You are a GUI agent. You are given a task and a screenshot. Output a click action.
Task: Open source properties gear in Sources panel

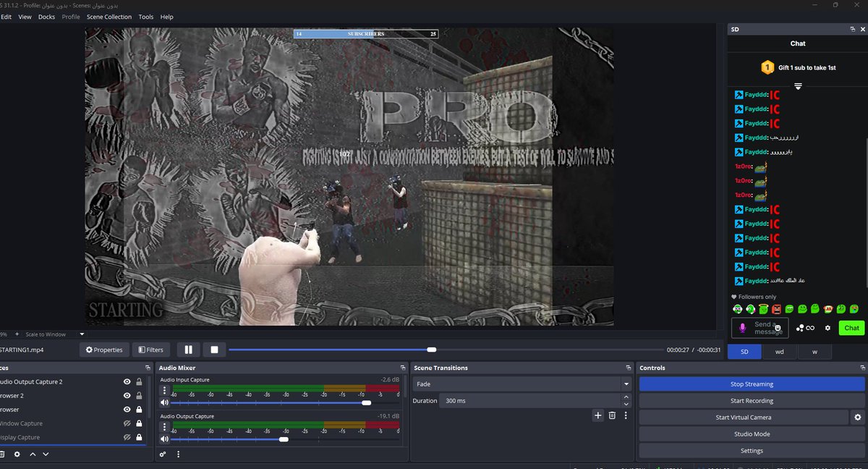tap(17, 455)
